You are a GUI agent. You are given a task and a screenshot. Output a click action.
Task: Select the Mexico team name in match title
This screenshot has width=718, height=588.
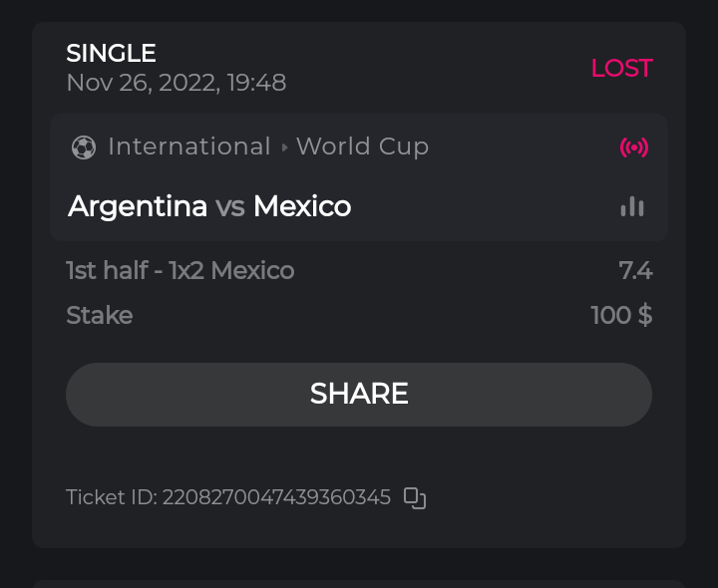point(302,206)
